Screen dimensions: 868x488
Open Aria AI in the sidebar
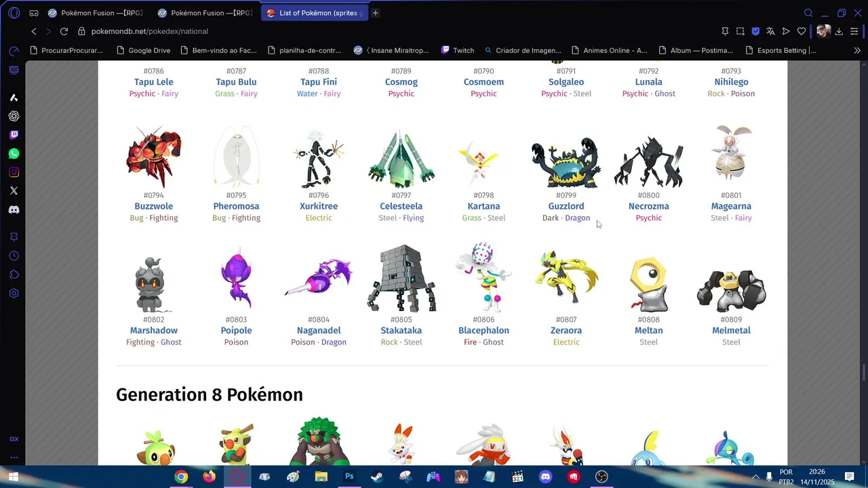click(x=14, y=98)
